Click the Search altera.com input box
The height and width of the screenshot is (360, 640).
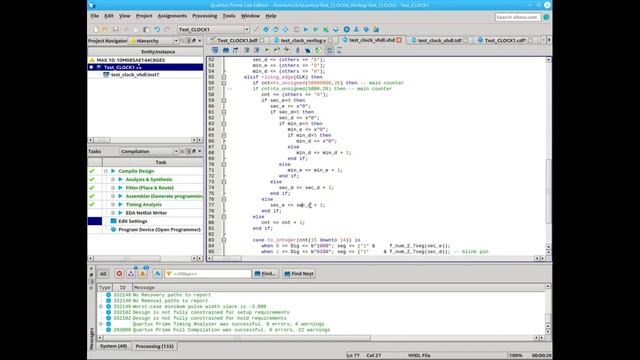point(518,17)
